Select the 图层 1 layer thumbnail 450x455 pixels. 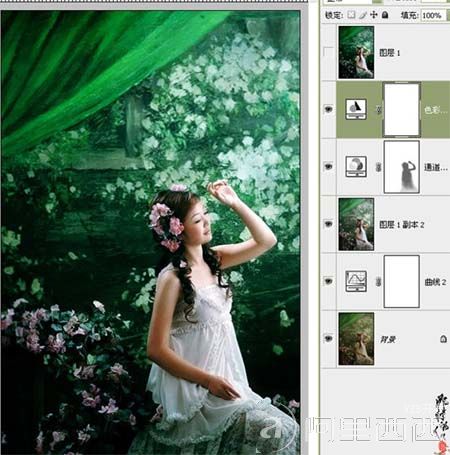(356, 53)
